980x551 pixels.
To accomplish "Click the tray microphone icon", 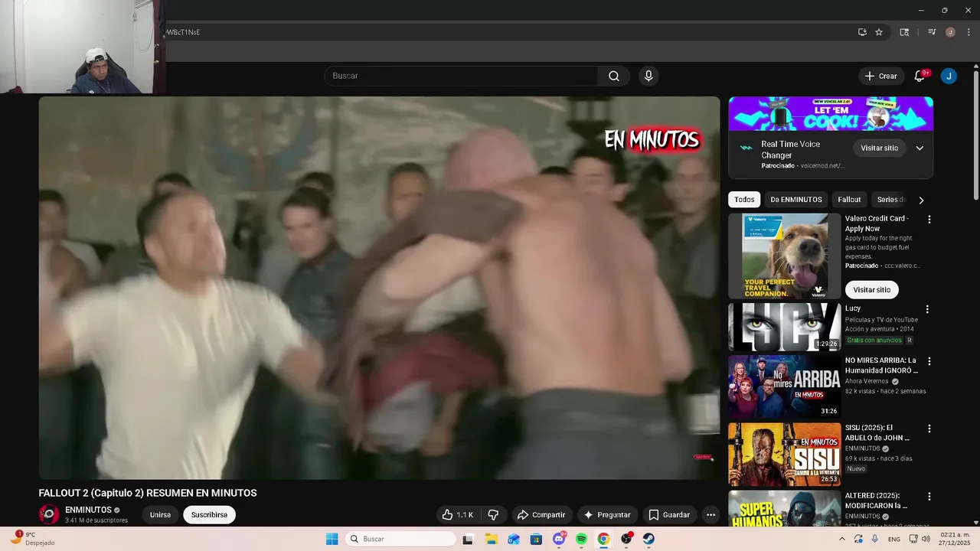I will [874, 539].
